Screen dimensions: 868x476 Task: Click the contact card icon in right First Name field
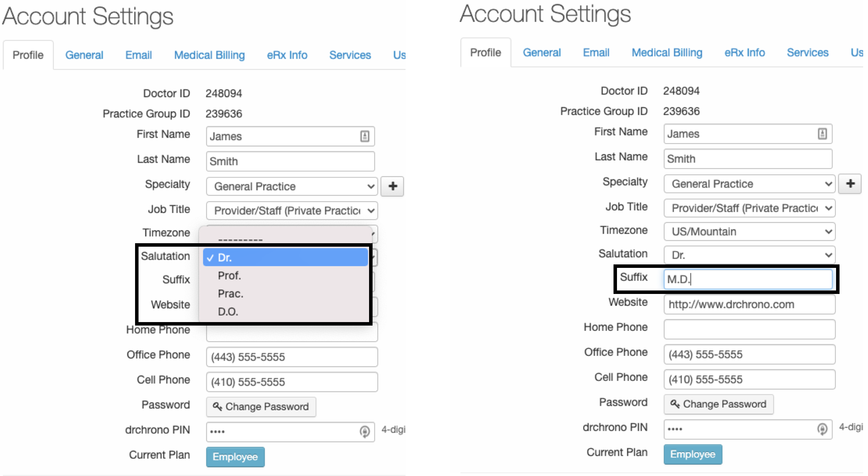click(822, 134)
